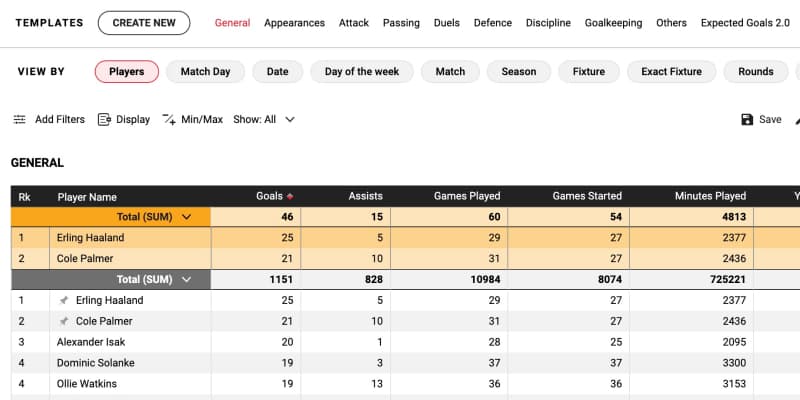Image resolution: width=800 pixels, height=400 pixels.
Task: Switch to the Attack tab
Action: tap(354, 23)
